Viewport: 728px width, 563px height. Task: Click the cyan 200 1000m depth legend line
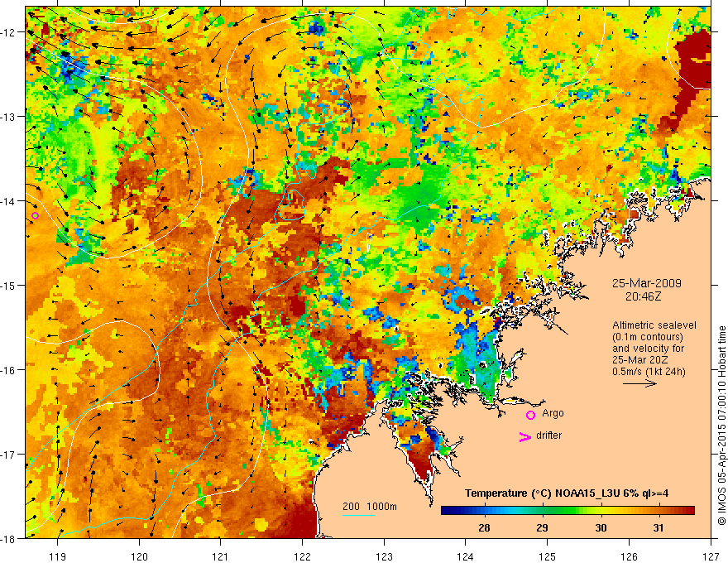click(359, 515)
